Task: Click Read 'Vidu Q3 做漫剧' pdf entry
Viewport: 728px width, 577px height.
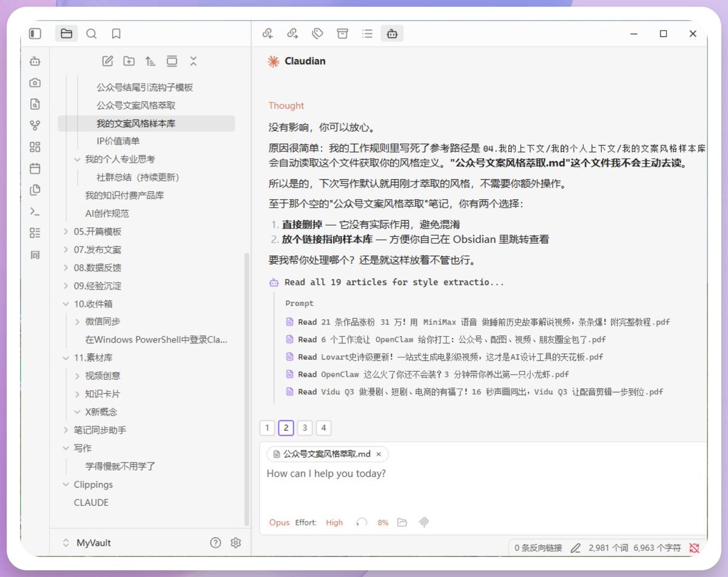Action: point(474,392)
